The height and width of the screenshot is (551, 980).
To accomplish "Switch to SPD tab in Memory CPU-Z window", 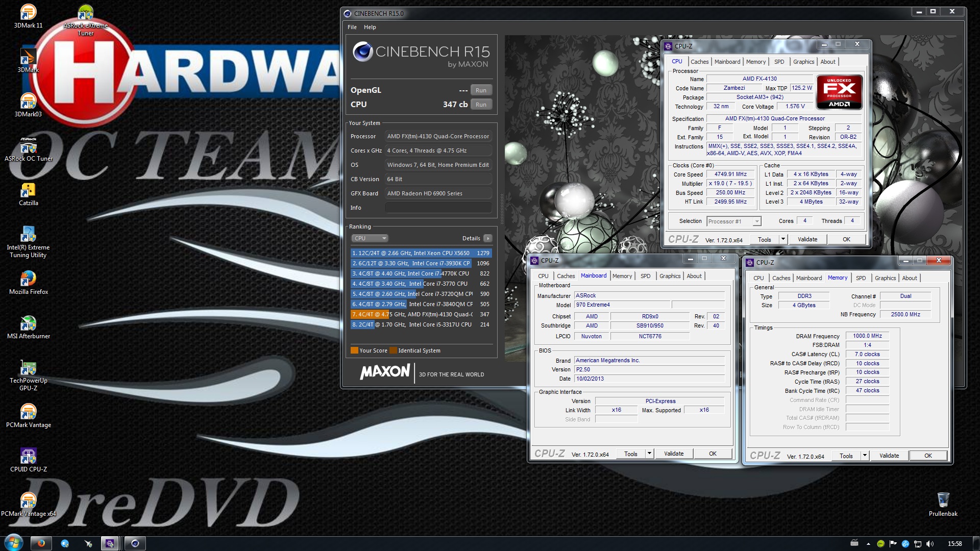I will pyautogui.click(x=861, y=278).
